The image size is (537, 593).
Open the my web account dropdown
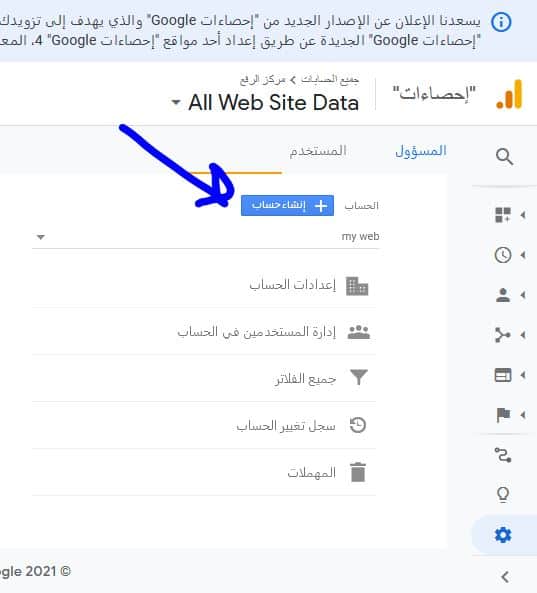click(206, 237)
